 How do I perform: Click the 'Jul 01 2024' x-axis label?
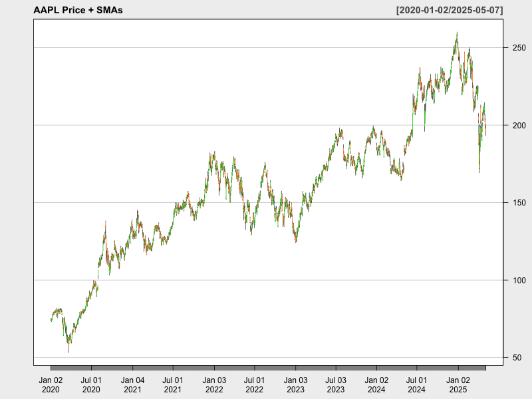click(x=417, y=385)
